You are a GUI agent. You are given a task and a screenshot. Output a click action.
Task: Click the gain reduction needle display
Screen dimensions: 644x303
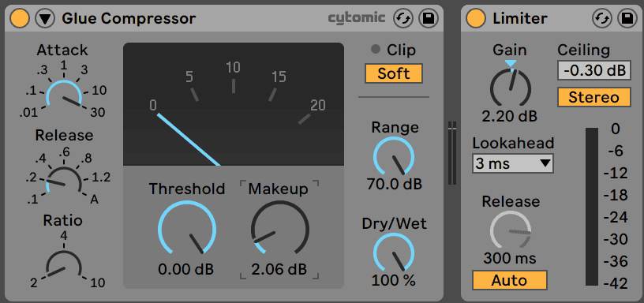coord(234,104)
